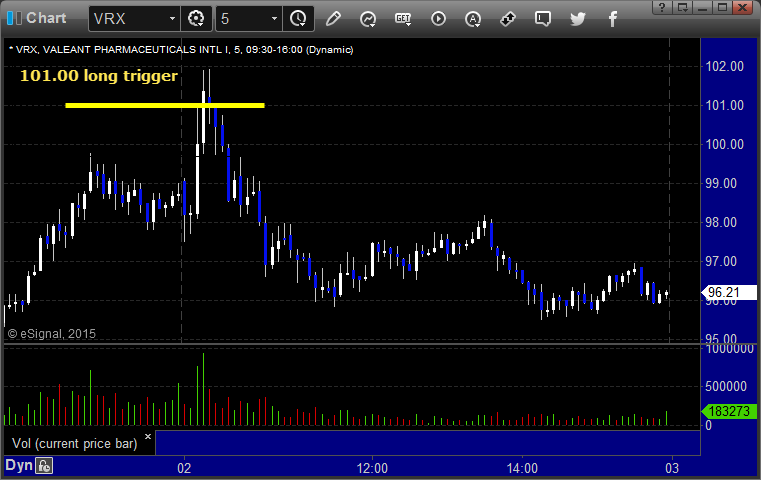Minimize the chart window

click(702, 7)
